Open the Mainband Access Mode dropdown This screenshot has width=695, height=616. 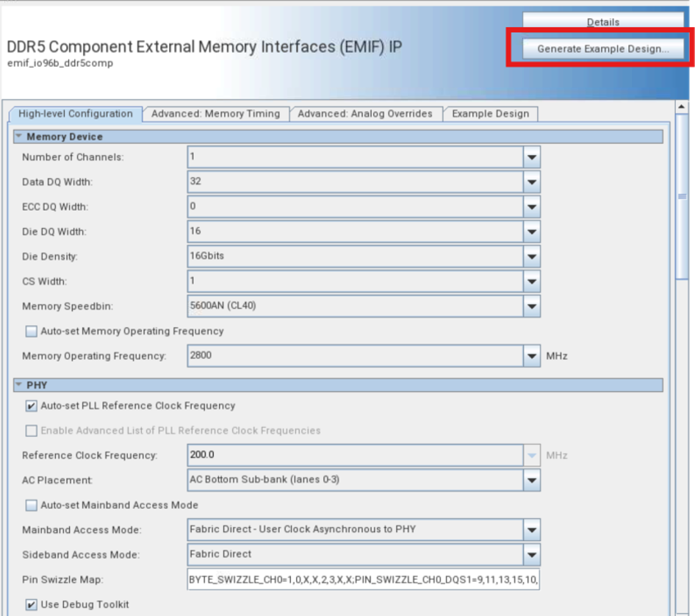532,530
